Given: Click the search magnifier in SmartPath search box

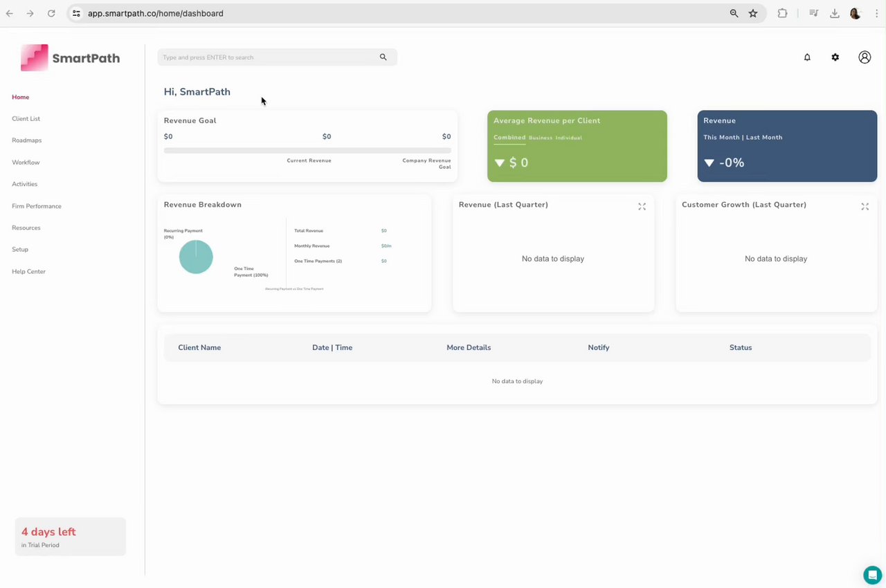Looking at the screenshot, I should [x=383, y=57].
